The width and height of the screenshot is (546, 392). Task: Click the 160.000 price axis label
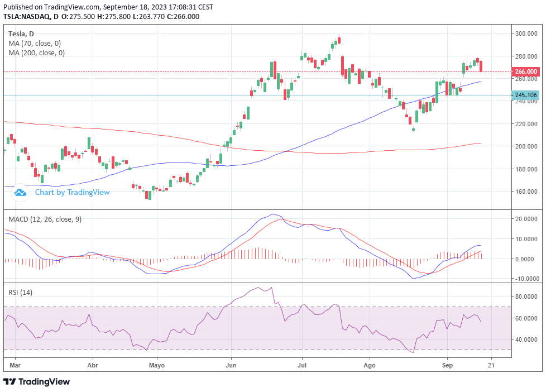click(x=526, y=192)
